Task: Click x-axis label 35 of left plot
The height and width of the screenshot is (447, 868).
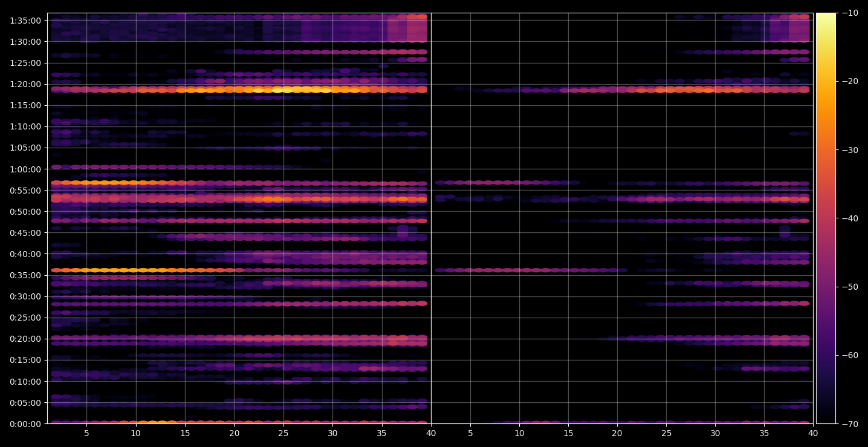Action: [382, 434]
